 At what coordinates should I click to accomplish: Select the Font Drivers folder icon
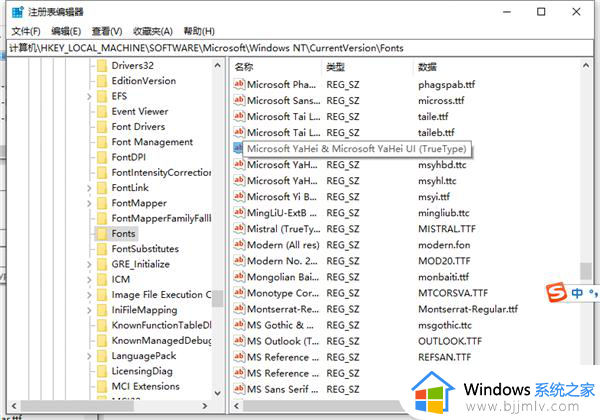[102, 127]
